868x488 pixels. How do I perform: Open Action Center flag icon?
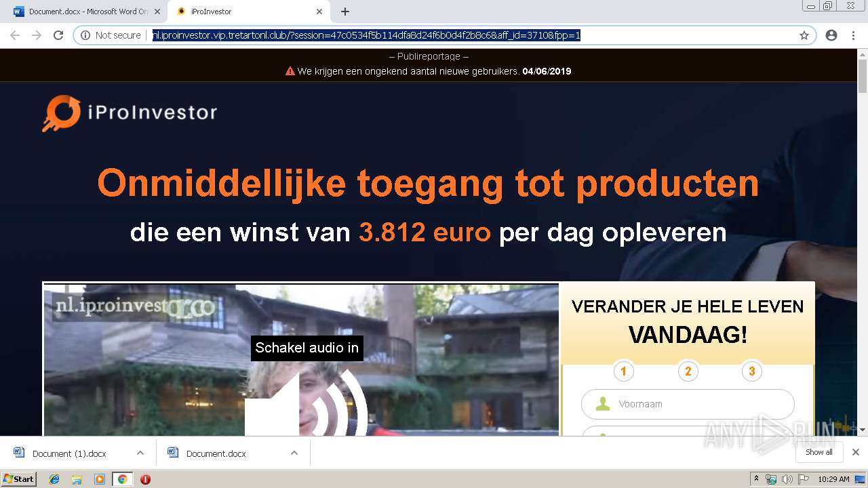point(804,479)
